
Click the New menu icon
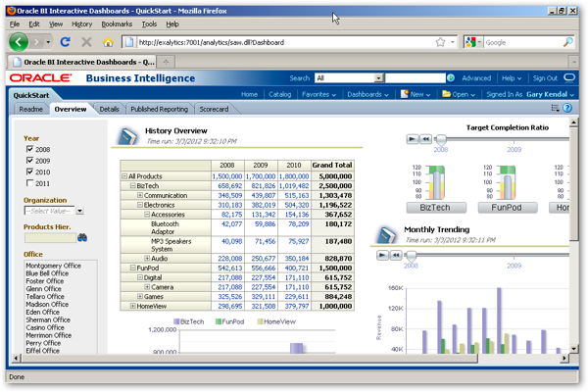(404, 94)
